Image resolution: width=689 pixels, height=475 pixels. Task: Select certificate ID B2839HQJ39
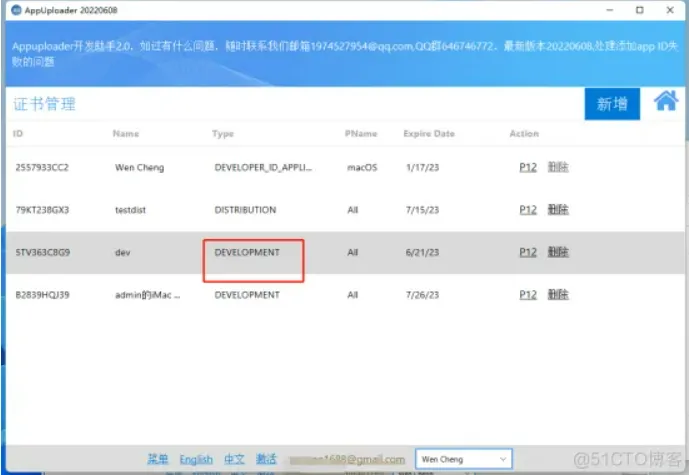[x=42, y=295]
